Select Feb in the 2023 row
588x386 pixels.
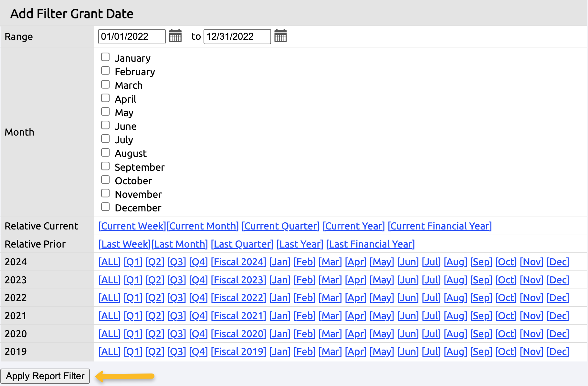coord(304,280)
